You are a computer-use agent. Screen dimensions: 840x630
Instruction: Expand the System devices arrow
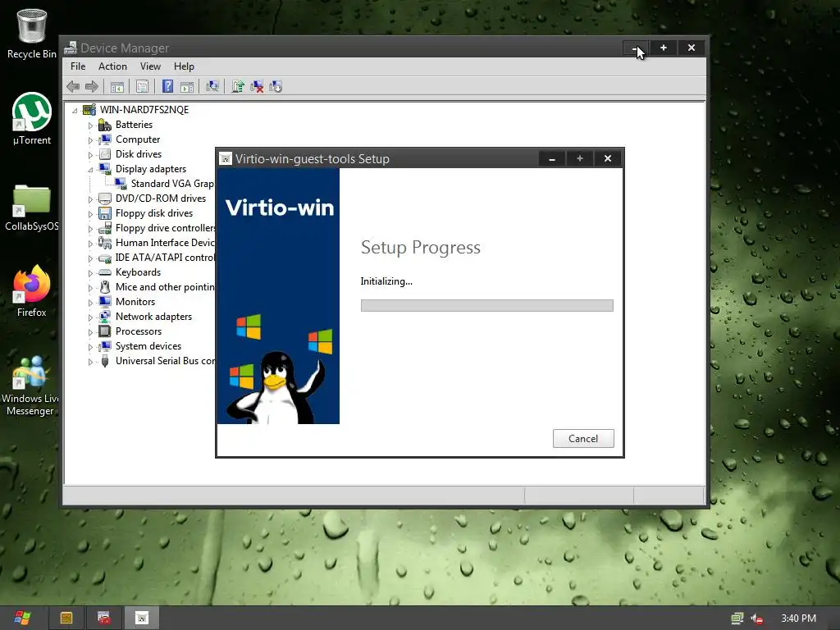90,347
